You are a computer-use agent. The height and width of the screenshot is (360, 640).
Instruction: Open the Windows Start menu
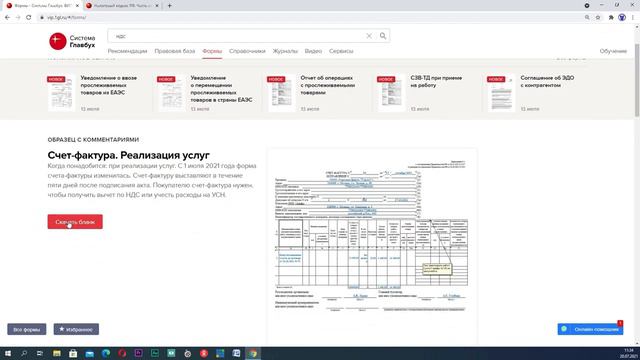coord(8,353)
